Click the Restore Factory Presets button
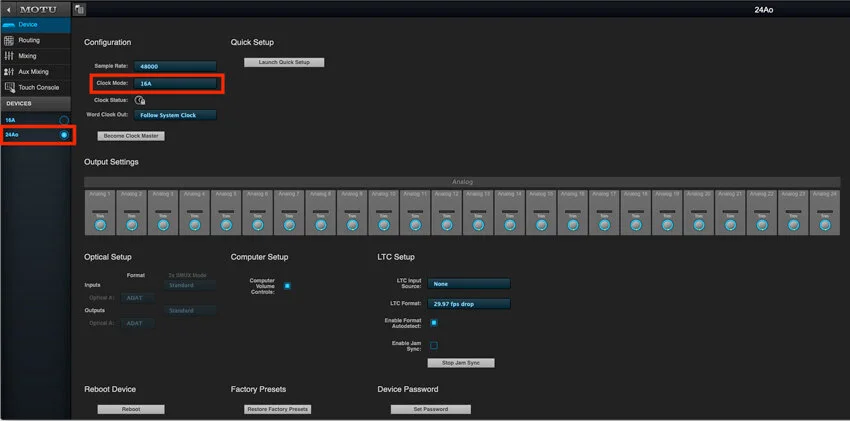 [278, 410]
